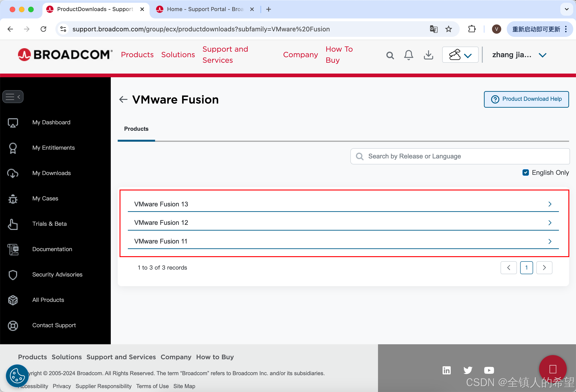Expand the VMware Fusion 12 row chevron

(550, 223)
